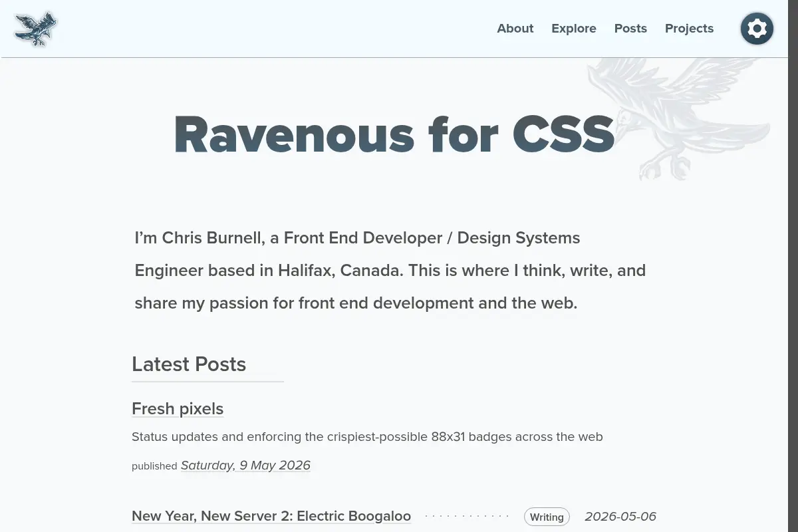Open the Explore navigation link
The width and height of the screenshot is (798, 532).
click(574, 29)
